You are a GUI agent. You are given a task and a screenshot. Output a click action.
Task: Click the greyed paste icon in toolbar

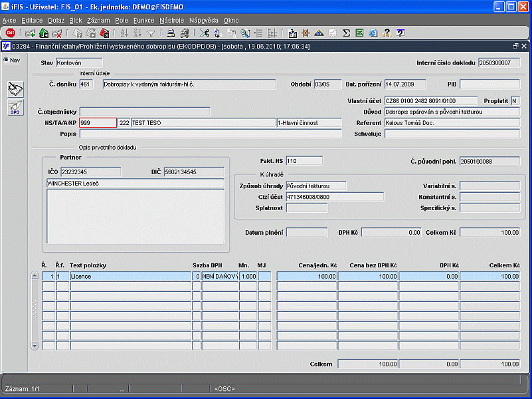[x=231, y=33]
